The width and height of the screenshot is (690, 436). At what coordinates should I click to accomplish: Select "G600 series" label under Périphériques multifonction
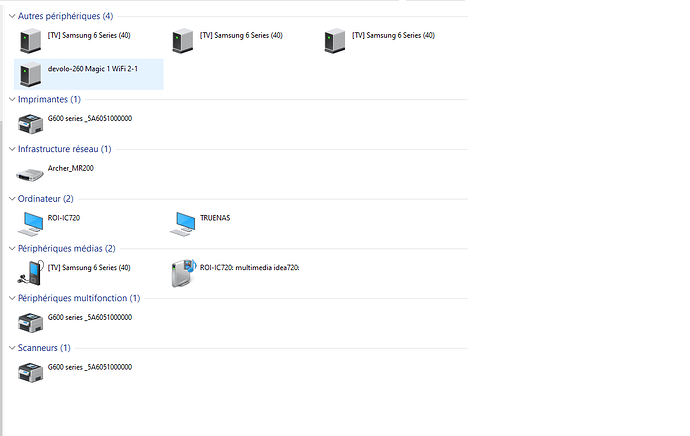90,317
